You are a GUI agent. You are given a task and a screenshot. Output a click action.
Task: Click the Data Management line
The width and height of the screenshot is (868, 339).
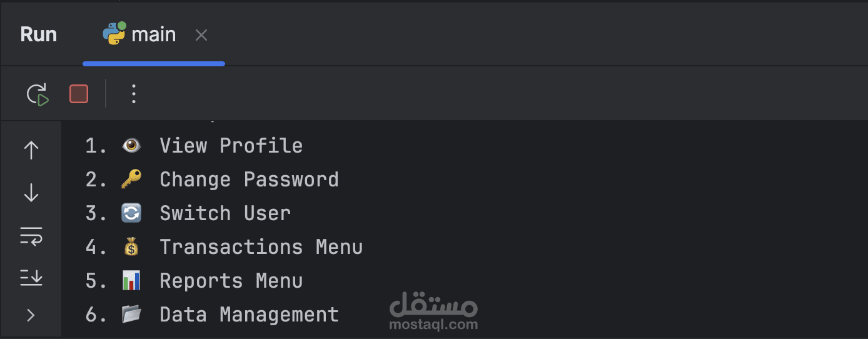click(249, 314)
